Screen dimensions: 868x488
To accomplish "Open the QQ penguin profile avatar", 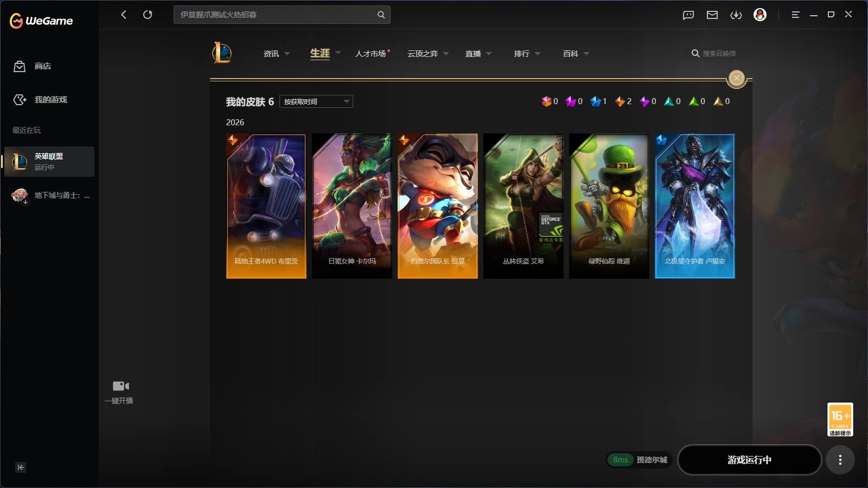I will [x=760, y=15].
